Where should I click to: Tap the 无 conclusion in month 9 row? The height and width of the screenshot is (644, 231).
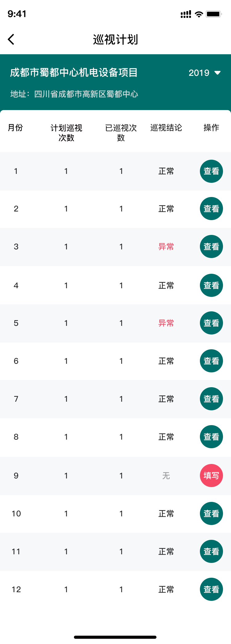(166, 476)
